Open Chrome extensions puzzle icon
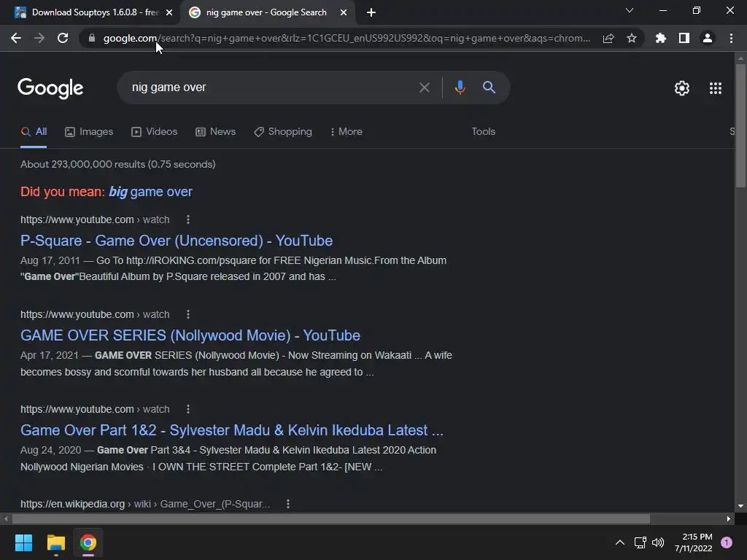This screenshot has width=747, height=560. tap(661, 38)
